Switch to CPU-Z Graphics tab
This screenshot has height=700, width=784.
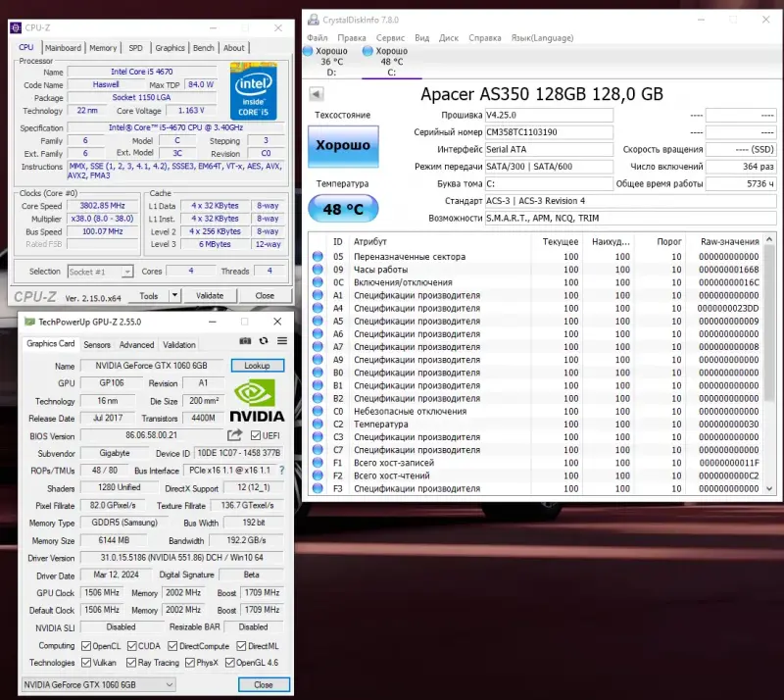point(170,48)
